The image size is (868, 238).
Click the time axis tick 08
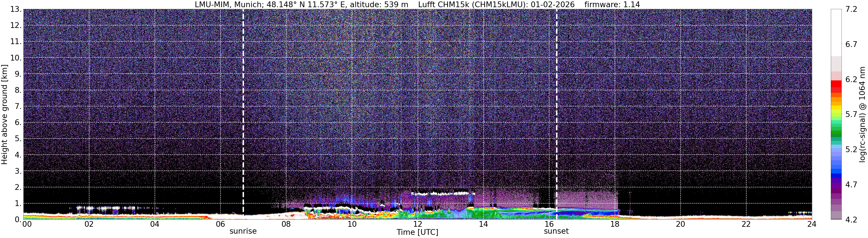pos(286,224)
